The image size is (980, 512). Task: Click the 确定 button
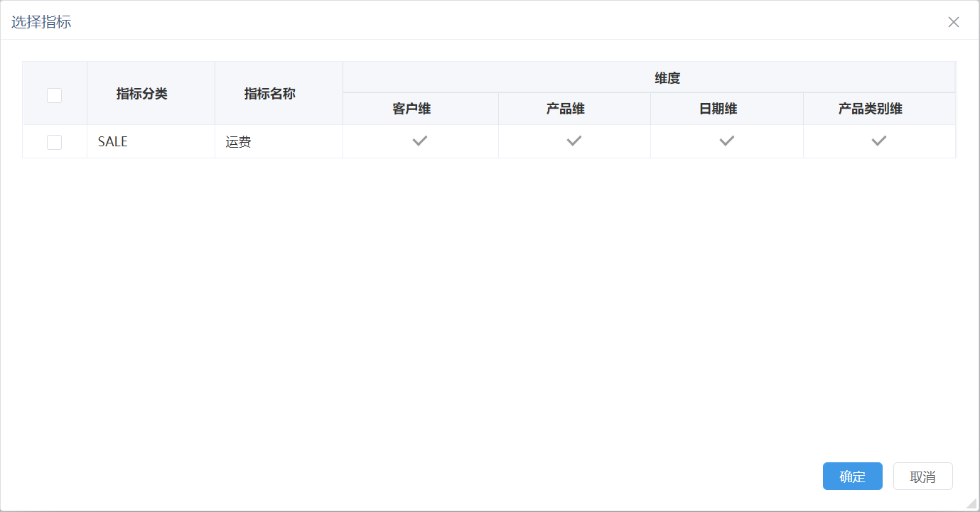[x=852, y=476]
